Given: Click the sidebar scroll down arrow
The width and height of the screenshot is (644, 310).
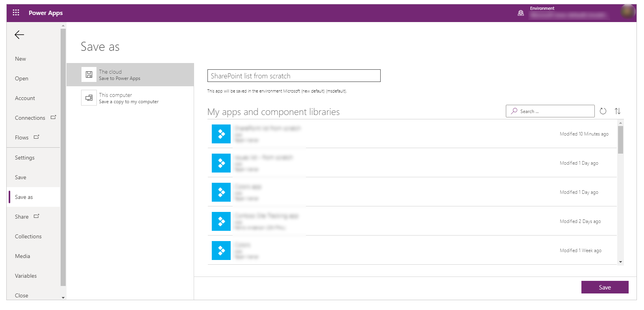Looking at the screenshot, I should pyautogui.click(x=63, y=297).
